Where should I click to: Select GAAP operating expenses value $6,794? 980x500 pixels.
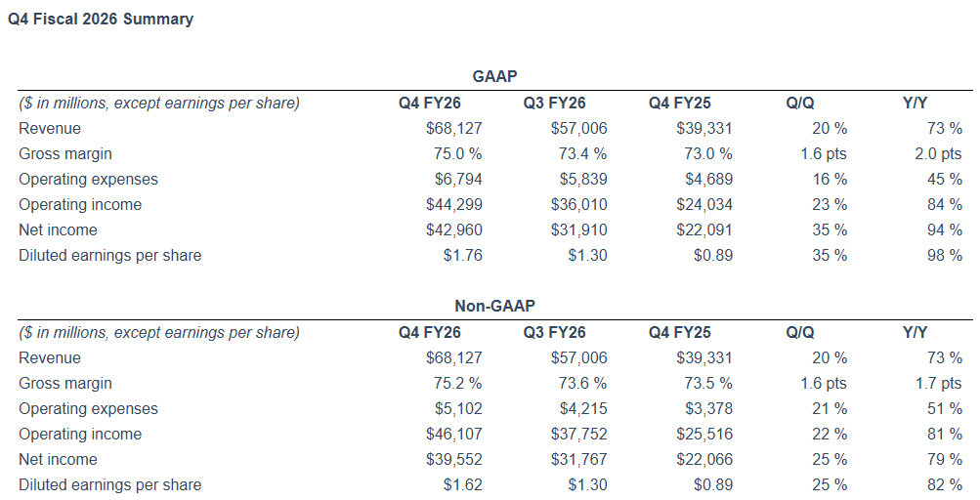coord(461,180)
